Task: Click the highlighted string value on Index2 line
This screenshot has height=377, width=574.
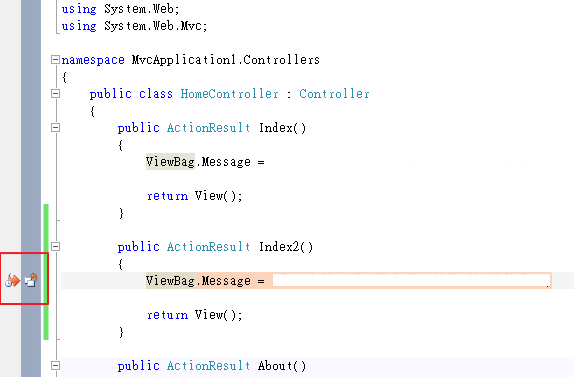Action: 411,281
